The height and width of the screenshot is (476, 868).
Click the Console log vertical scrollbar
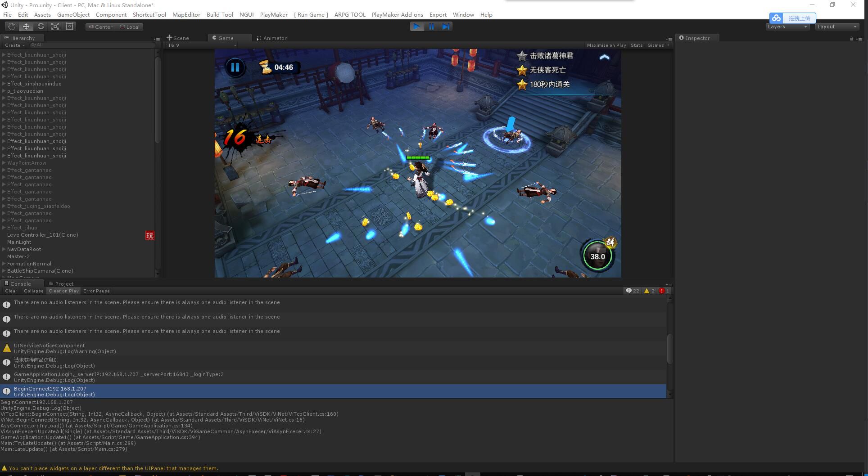pyautogui.click(x=669, y=348)
